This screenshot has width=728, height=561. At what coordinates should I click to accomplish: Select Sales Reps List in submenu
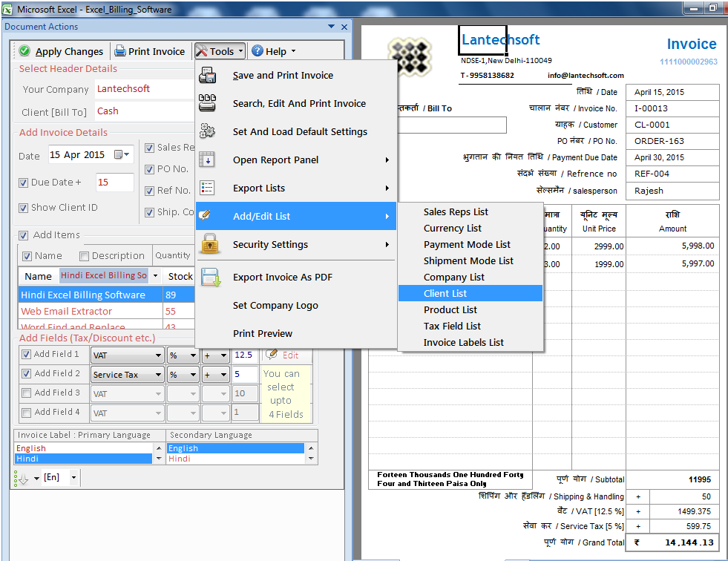coord(470,211)
